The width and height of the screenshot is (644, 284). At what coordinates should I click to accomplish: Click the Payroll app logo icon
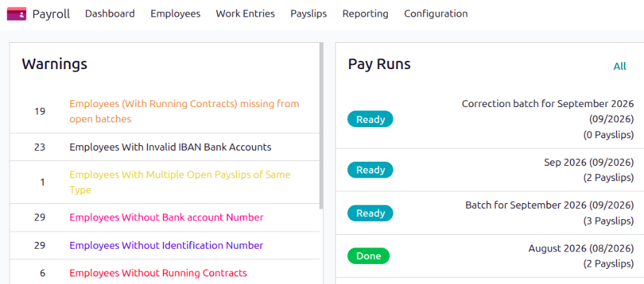pos(17,14)
